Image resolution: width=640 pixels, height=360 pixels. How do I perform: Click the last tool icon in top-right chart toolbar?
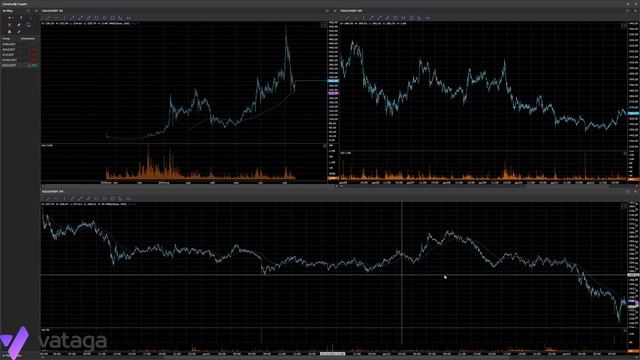tap(428, 18)
